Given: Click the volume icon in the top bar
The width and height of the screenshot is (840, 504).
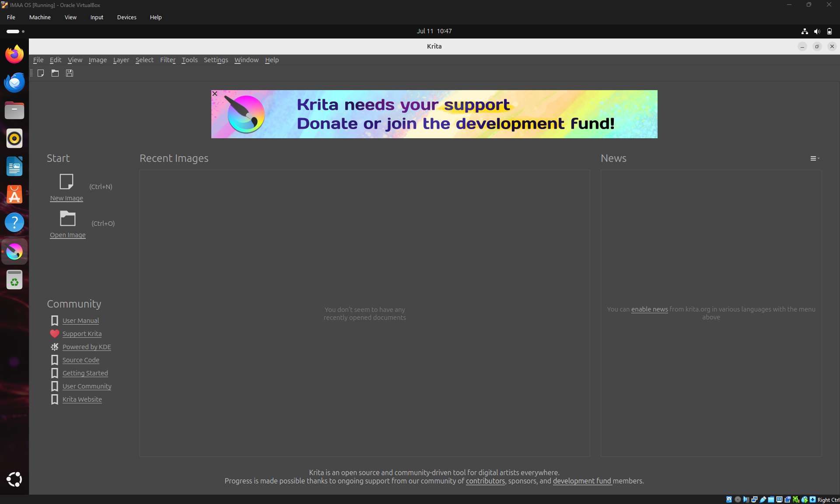Looking at the screenshot, I should [817, 31].
